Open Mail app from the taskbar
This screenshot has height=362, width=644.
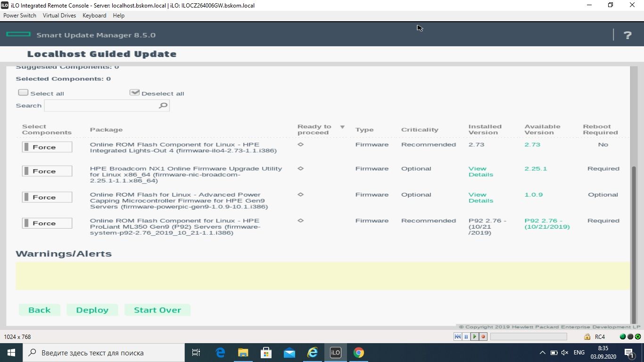(x=289, y=353)
